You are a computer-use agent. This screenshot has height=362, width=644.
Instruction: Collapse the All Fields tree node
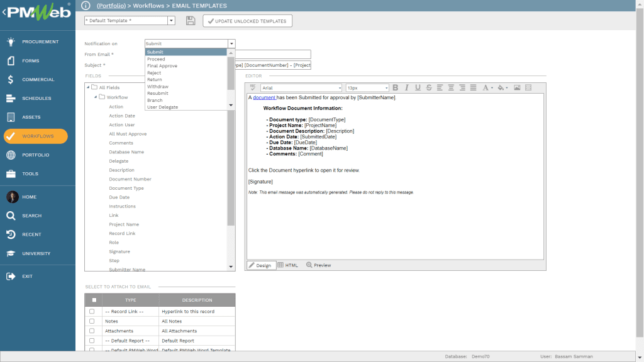point(88,87)
